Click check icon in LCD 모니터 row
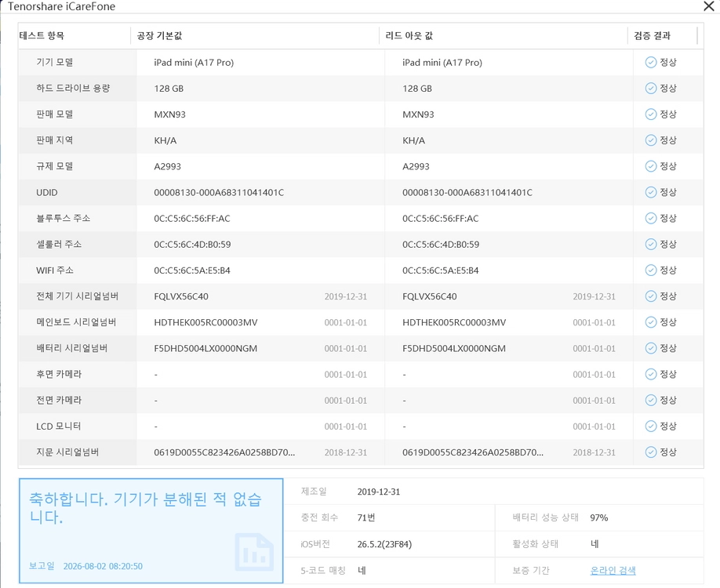 [x=651, y=426]
